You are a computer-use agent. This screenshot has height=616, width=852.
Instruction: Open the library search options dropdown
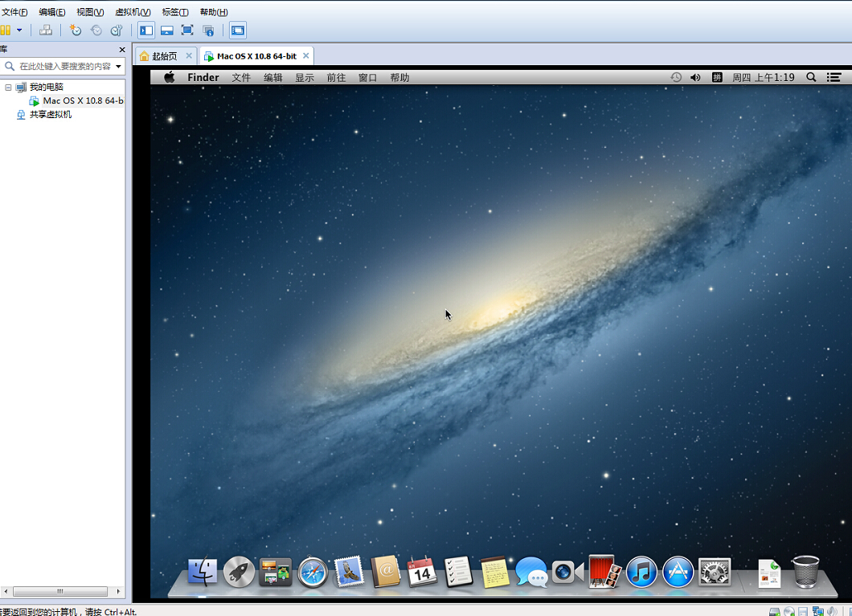coord(118,66)
